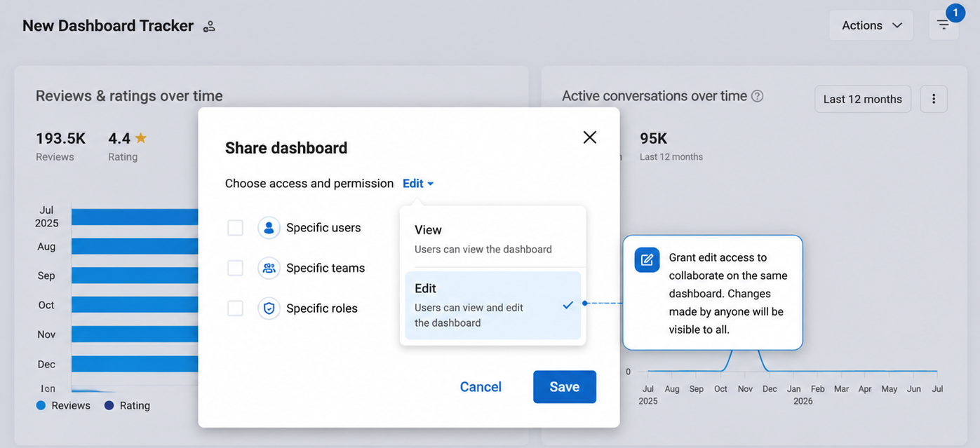Open the Last 12 months range selector
The width and height of the screenshot is (980, 448).
(863, 99)
